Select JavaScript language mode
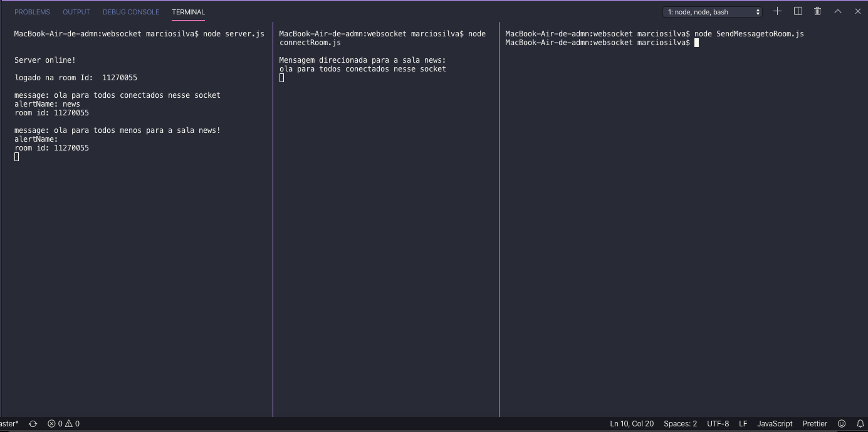The image size is (868, 432). point(775,424)
